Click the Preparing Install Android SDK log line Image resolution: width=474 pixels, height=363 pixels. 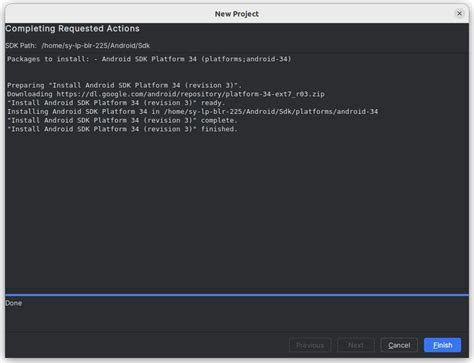coord(124,85)
